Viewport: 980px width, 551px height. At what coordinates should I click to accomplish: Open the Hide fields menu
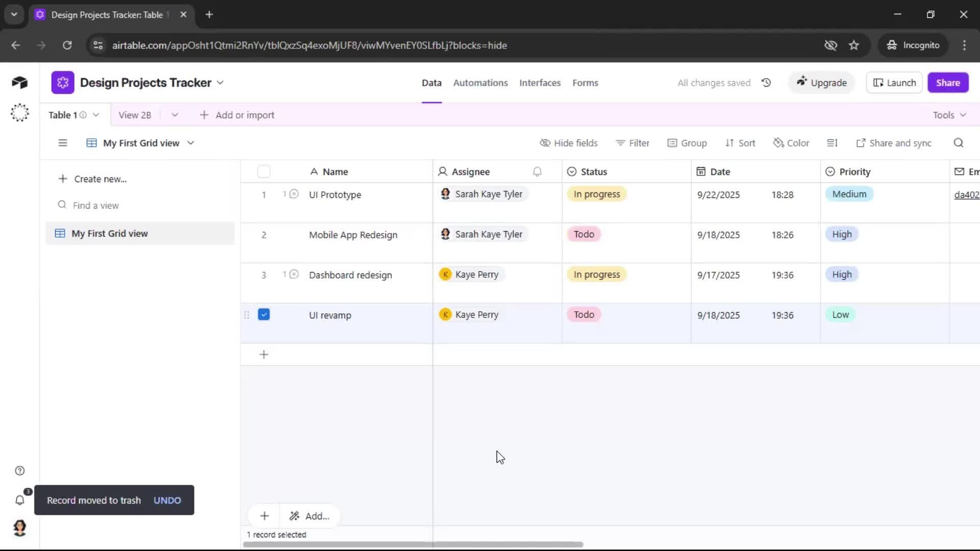pos(569,143)
